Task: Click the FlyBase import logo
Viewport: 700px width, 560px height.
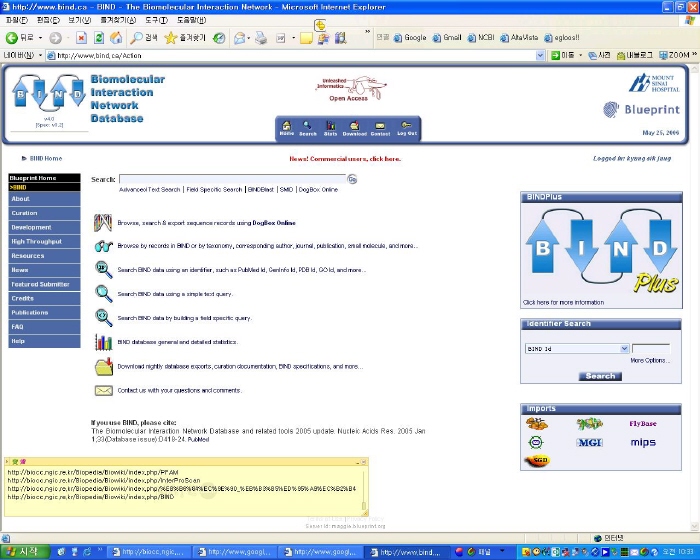Action: [x=643, y=424]
